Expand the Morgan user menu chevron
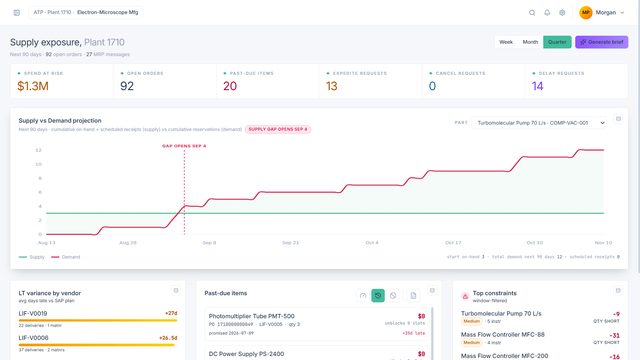The width and height of the screenshot is (640, 360). (622, 13)
